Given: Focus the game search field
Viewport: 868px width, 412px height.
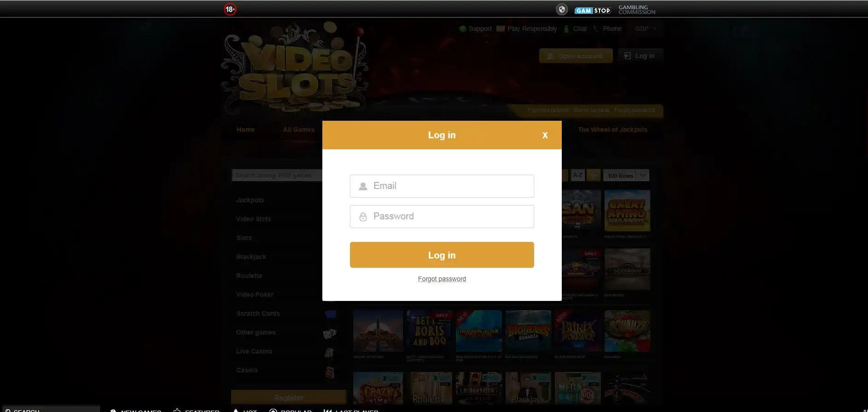Looking at the screenshot, I should point(277,175).
